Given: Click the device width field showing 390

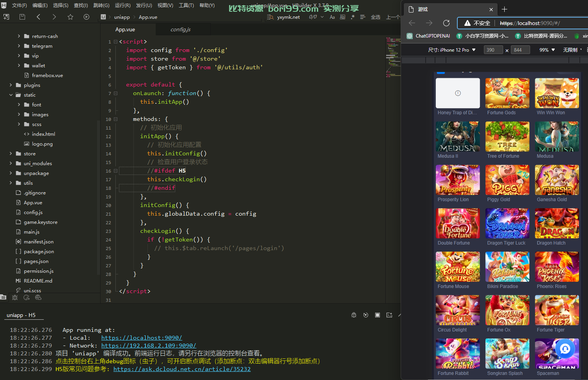Looking at the screenshot, I should click(493, 50).
